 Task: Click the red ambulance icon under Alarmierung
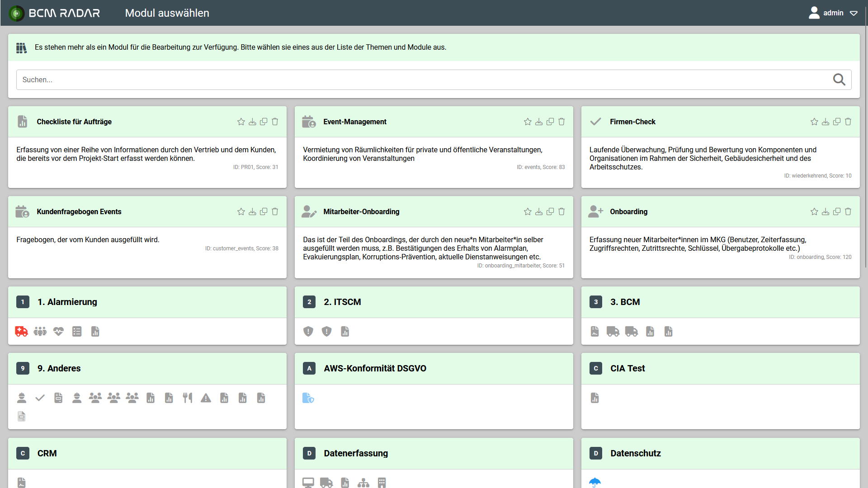coord(21,332)
